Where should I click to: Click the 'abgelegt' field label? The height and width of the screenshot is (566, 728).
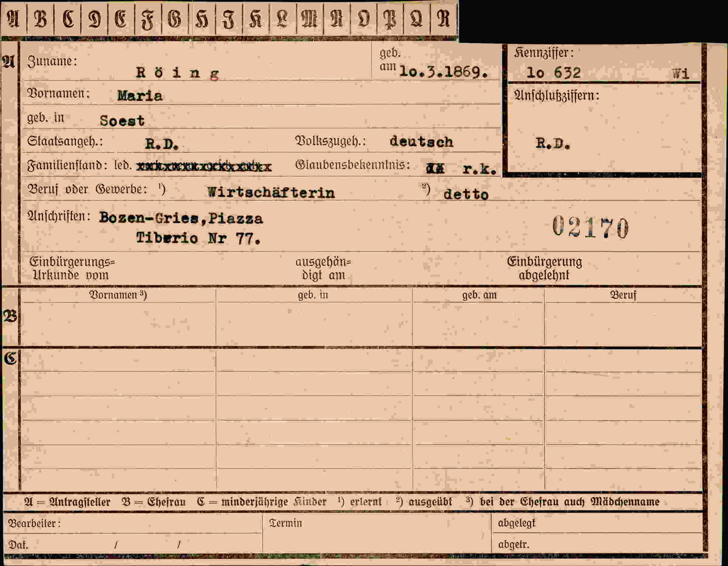[516, 523]
